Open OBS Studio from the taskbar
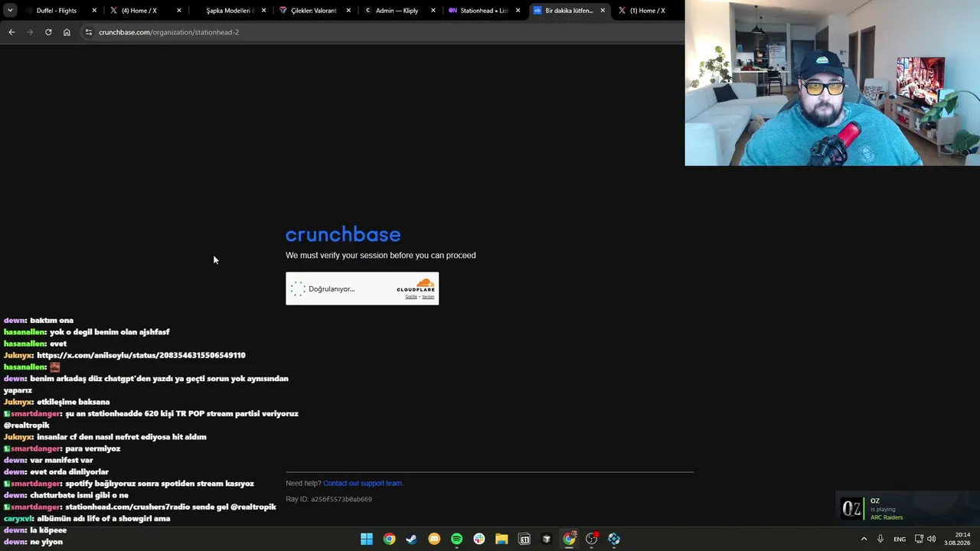 (592, 539)
